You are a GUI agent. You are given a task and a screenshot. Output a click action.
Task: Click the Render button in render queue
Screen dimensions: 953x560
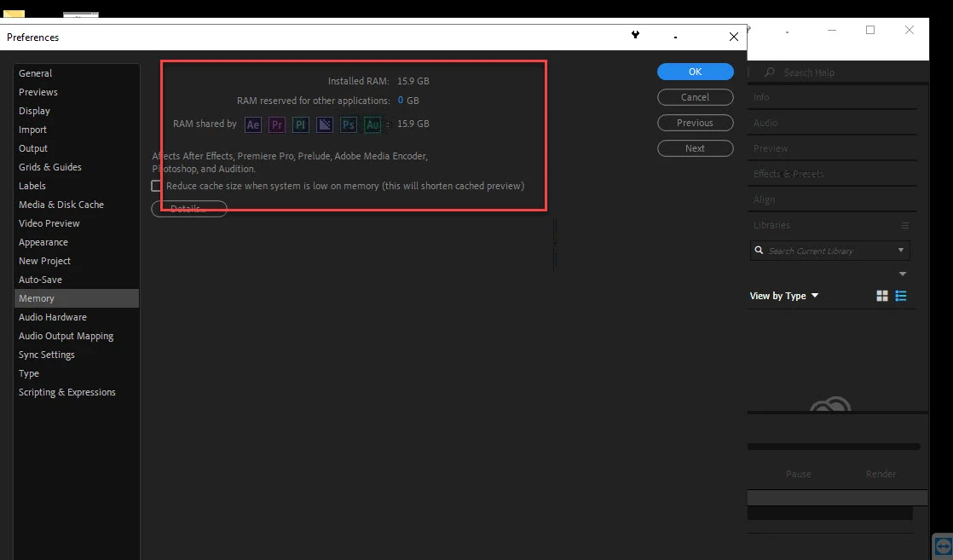pyautogui.click(x=881, y=474)
